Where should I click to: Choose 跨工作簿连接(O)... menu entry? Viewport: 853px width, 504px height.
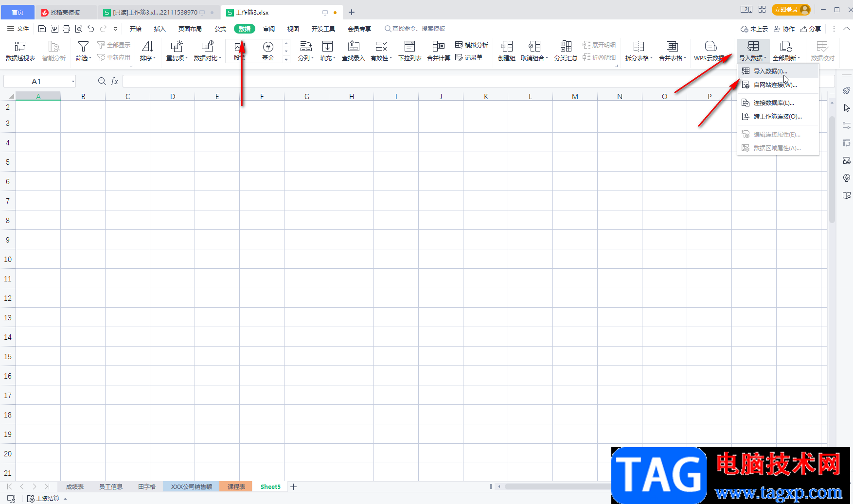(778, 116)
